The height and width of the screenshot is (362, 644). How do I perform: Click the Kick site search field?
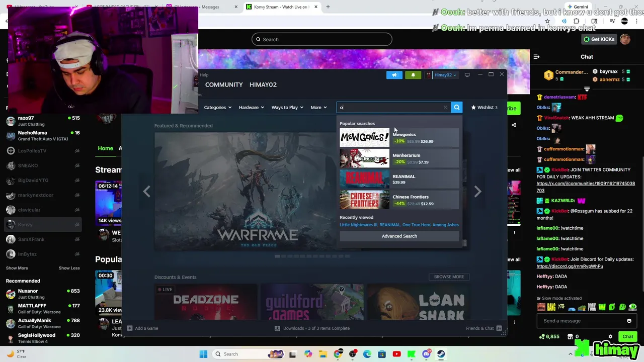[322, 39]
